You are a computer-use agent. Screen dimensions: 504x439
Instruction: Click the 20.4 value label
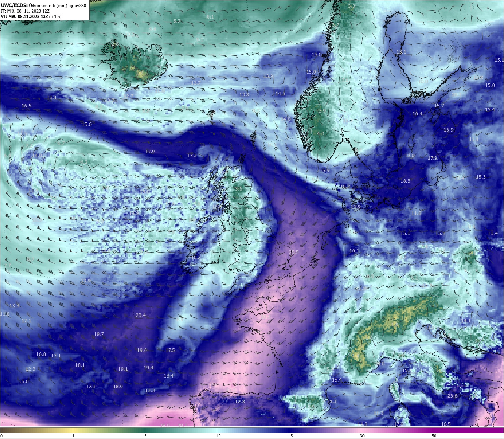[141, 315]
